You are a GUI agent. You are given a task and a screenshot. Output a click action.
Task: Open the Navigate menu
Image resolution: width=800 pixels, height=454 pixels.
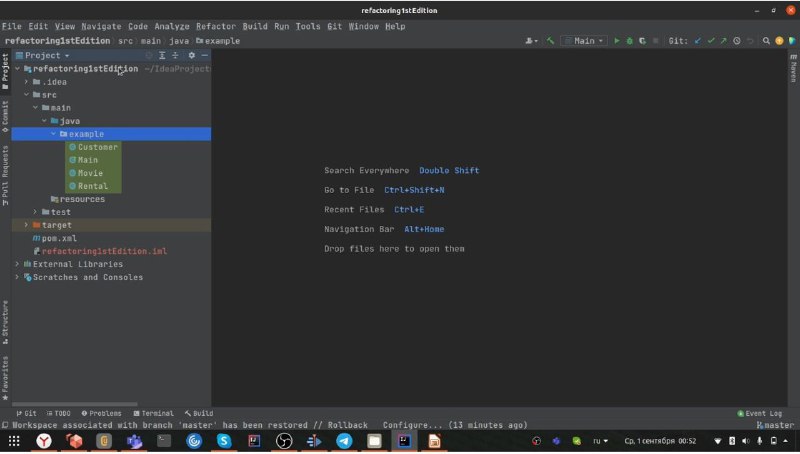(101, 26)
